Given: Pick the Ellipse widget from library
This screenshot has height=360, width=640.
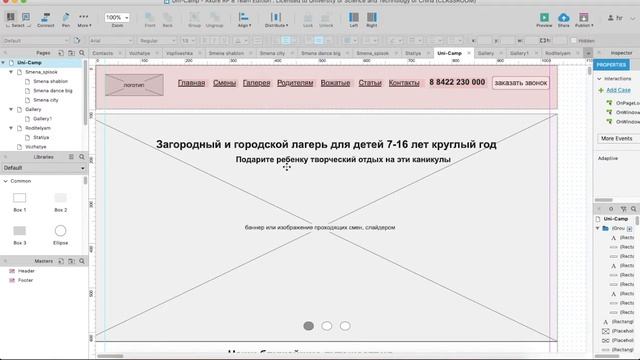Looking at the screenshot, I should 60,236.
